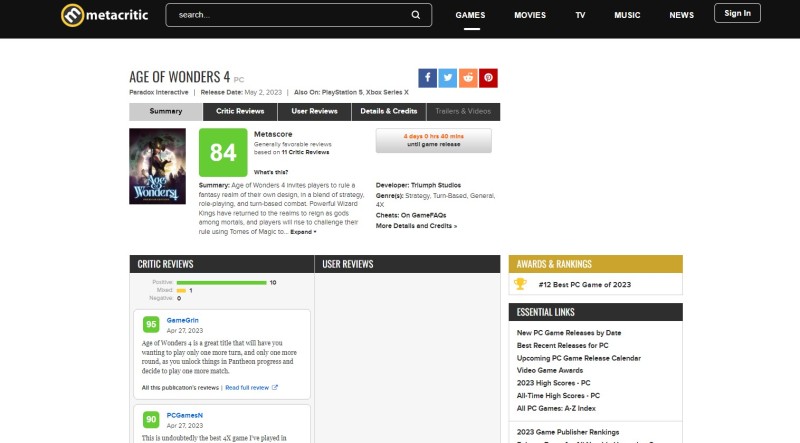Image resolution: width=800 pixels, height=443 pixels.
Task: Open All PC Games: A-Z Index
Action: click(x=556, y=408)
